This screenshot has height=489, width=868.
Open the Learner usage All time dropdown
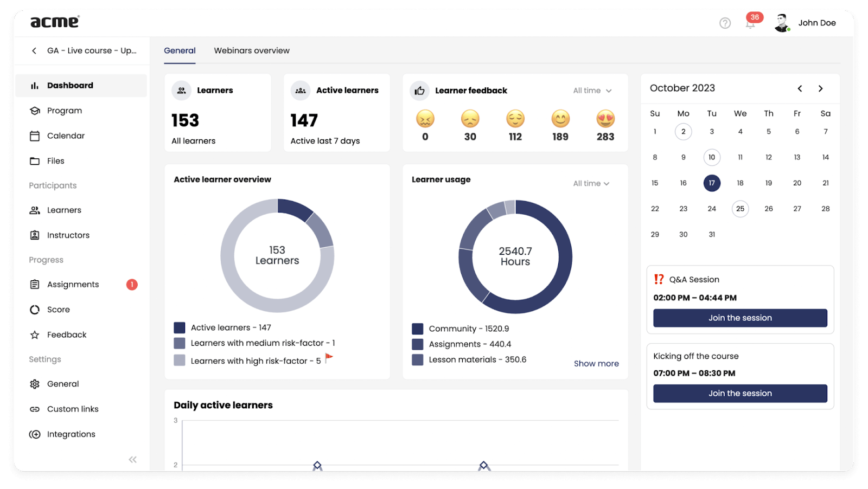click(x=591, y=183)
